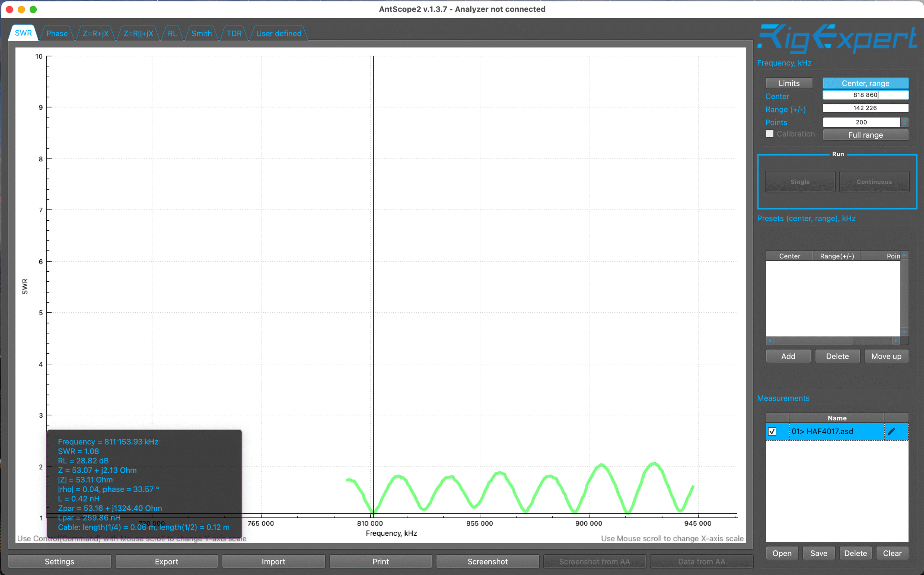Select the 01> HAF4017.asd measurement row
924x575 pixels.
click(837, 432)
